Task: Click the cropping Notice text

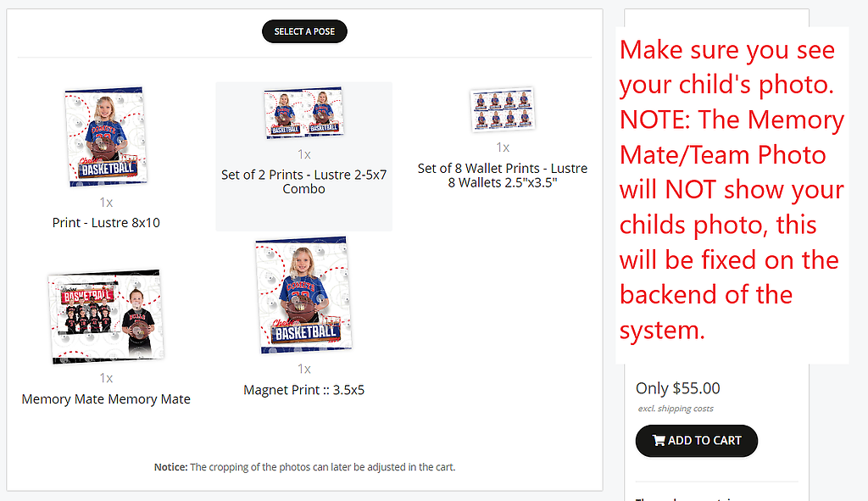Action: [304, 467]
